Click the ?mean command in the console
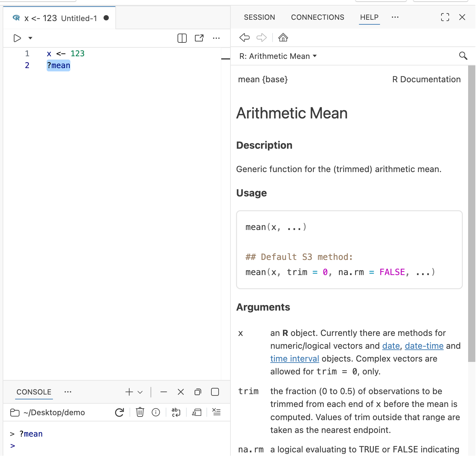The image size is (476, 456). [31, 434]
